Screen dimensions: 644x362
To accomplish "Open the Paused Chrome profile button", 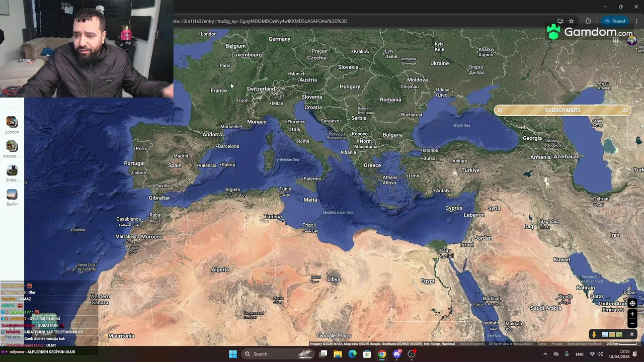I will (615, 21).
